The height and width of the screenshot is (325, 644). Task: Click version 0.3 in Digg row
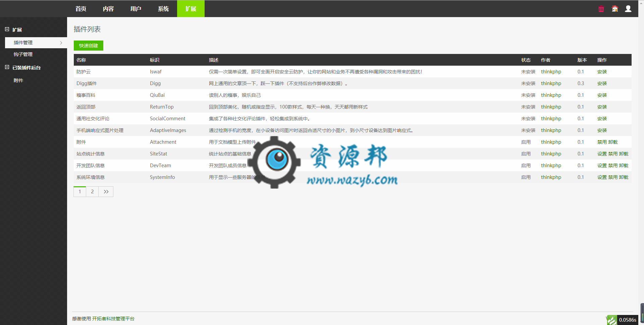pyautogui.click(x=581, y=83)
